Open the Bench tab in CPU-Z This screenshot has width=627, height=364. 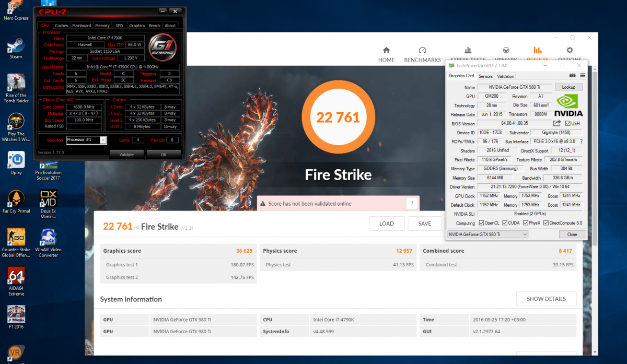coord(155,26)
